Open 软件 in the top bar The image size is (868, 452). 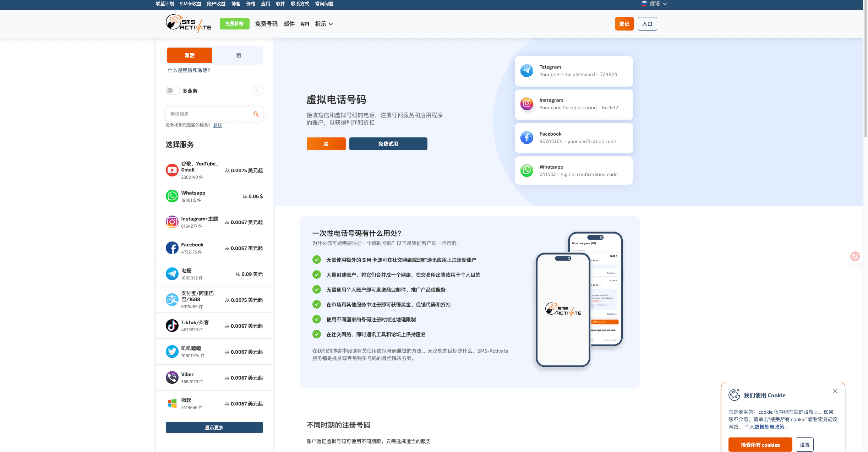point(280,4)
